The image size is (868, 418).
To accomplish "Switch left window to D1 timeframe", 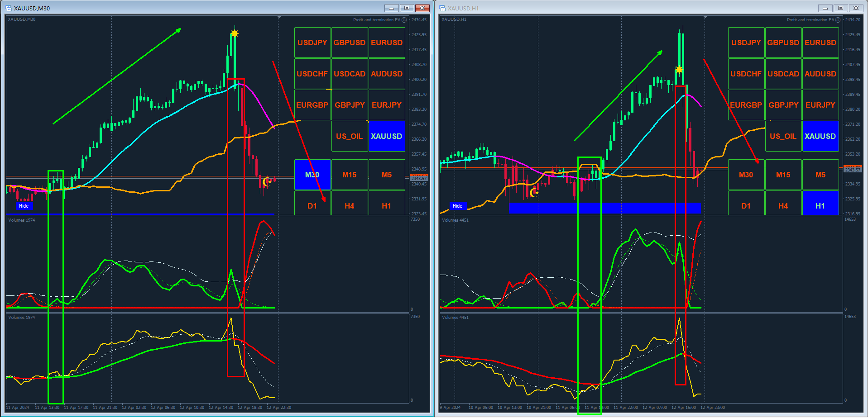I will (x=312, y=203).
